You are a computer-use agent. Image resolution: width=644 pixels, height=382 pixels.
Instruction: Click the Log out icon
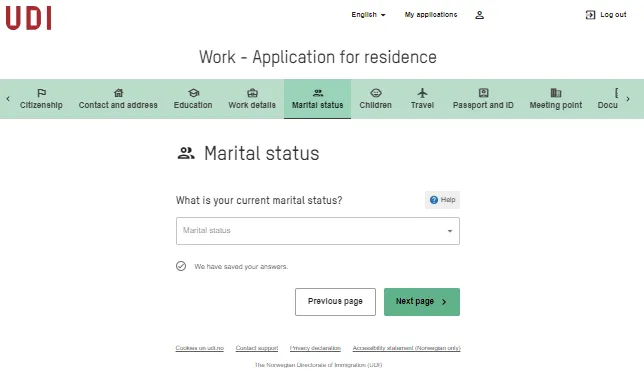[590, 15]
